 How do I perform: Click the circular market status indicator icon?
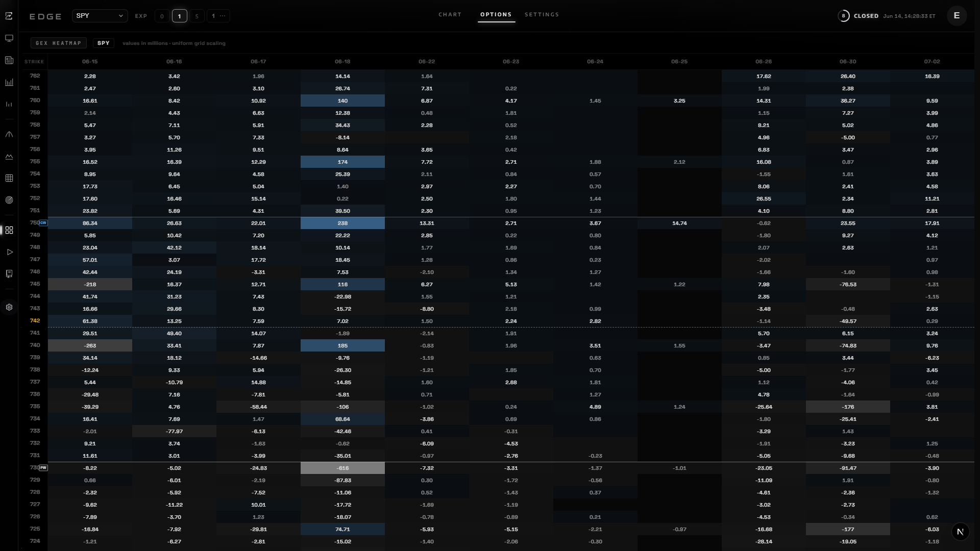(844, 16)
